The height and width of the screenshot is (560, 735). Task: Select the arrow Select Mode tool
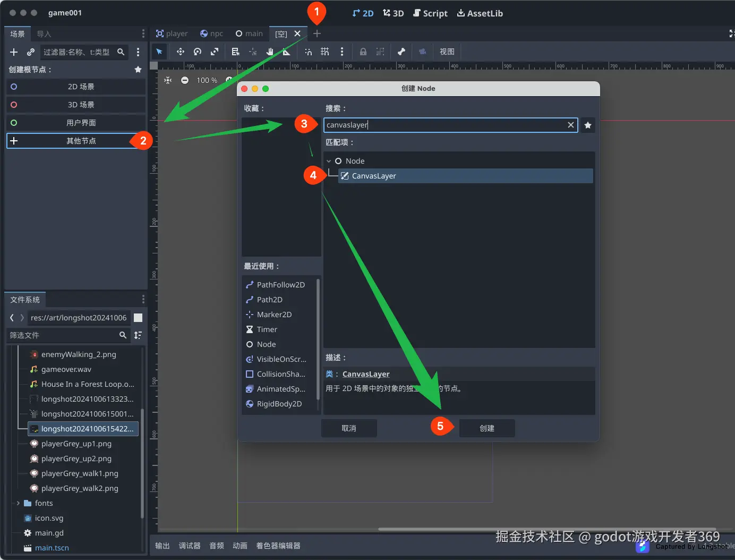coord(159,52)
